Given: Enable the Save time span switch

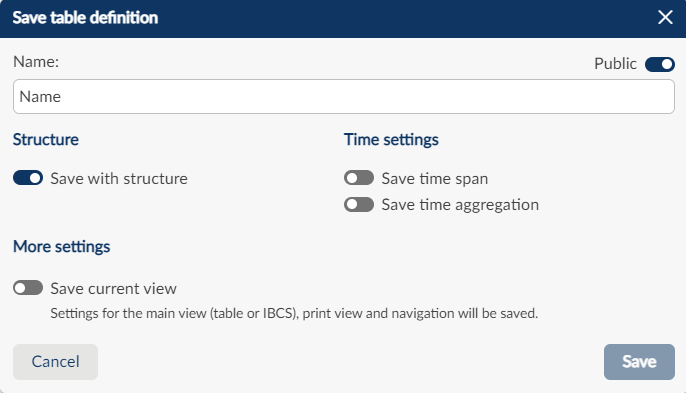Looking at the screenshot, I should pyautogui.click(x=359, y=178).
